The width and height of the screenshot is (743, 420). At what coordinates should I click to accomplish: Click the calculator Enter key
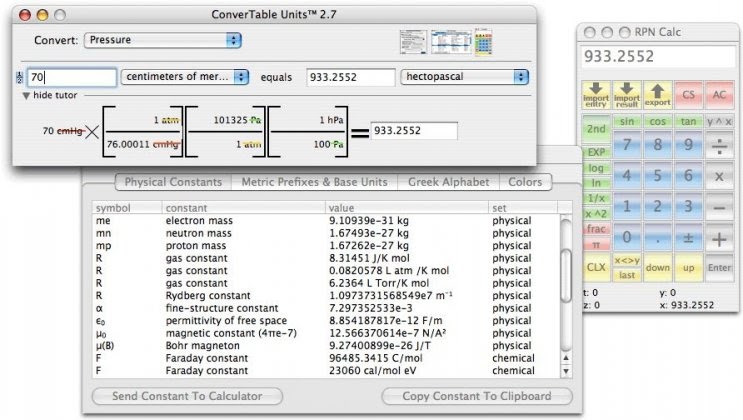coord(719,267)
